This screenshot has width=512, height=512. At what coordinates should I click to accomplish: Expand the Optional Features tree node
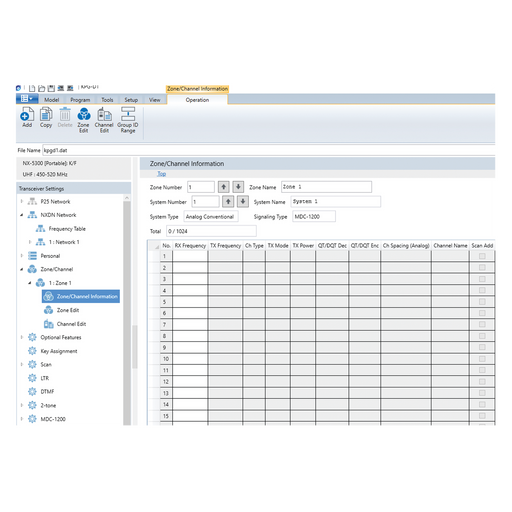click(22, 337)
